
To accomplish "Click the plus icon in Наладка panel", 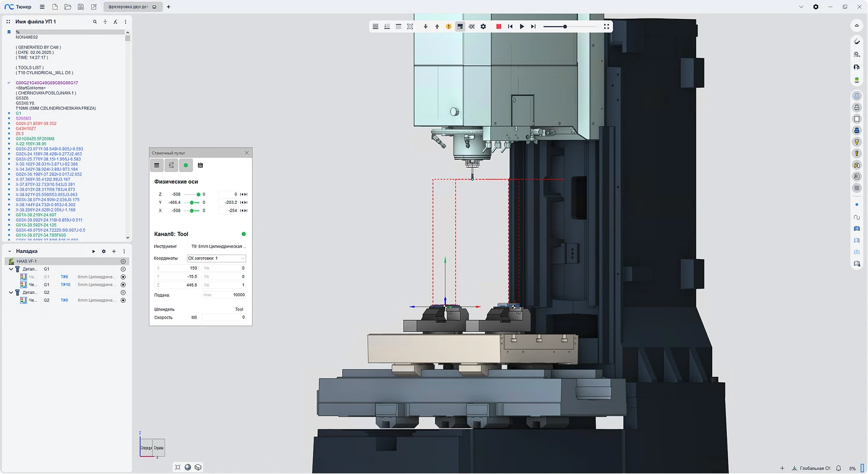I will (x=114, y=251).
